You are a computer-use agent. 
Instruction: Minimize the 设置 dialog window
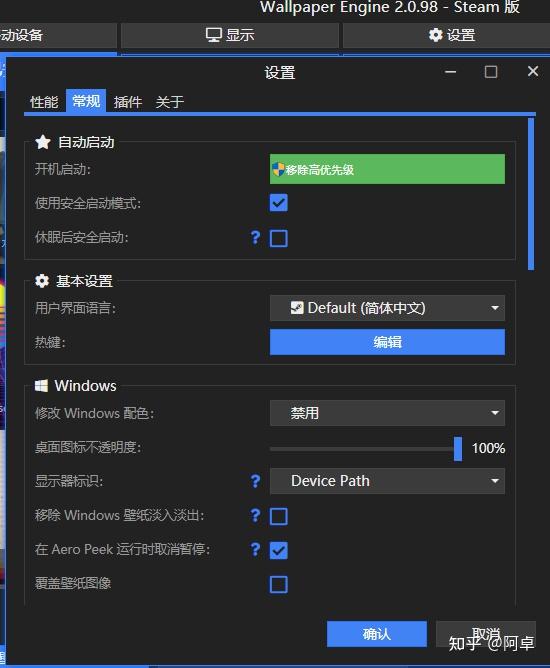tap(450, 72)
